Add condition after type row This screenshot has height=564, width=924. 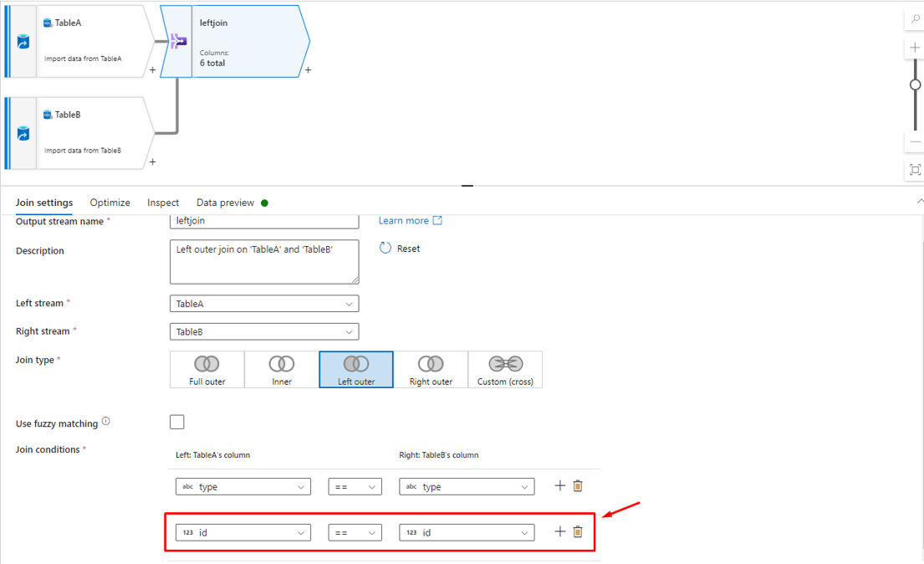(x=559, y=485)
